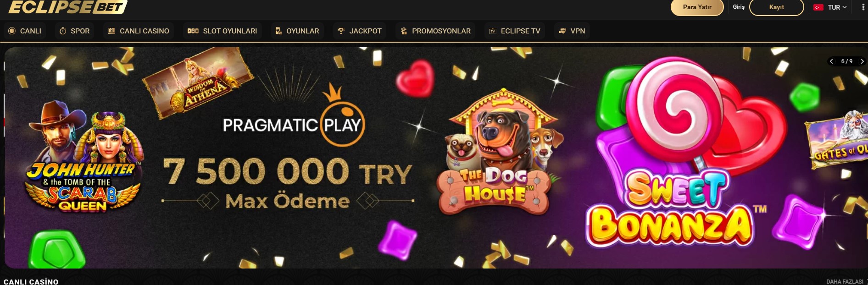View PROMOSYONLAR promotions

436,31
